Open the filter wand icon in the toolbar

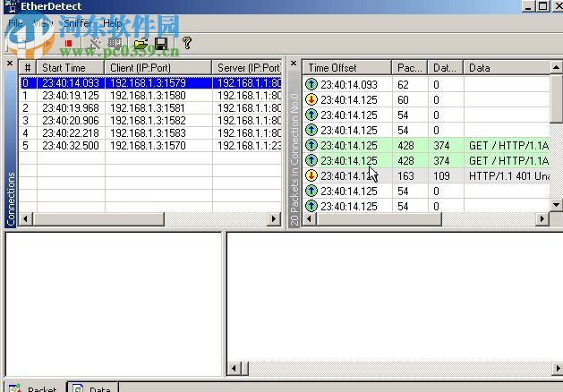[95, 44]
